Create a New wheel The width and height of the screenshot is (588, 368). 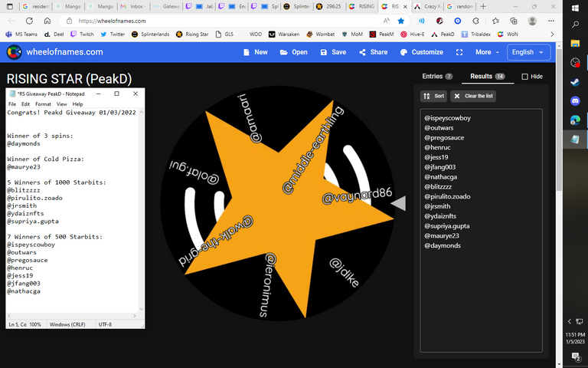coord(256,52)
